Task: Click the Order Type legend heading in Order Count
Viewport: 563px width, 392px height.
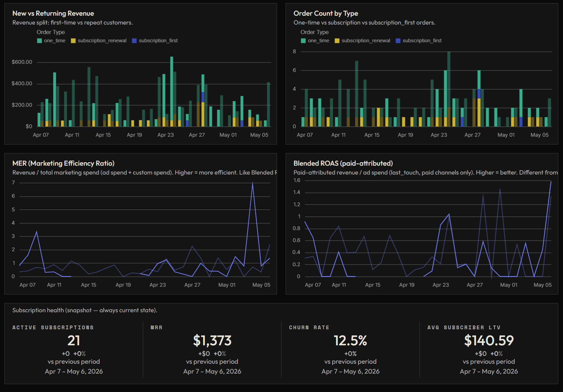Action: [x=315, y=32]
